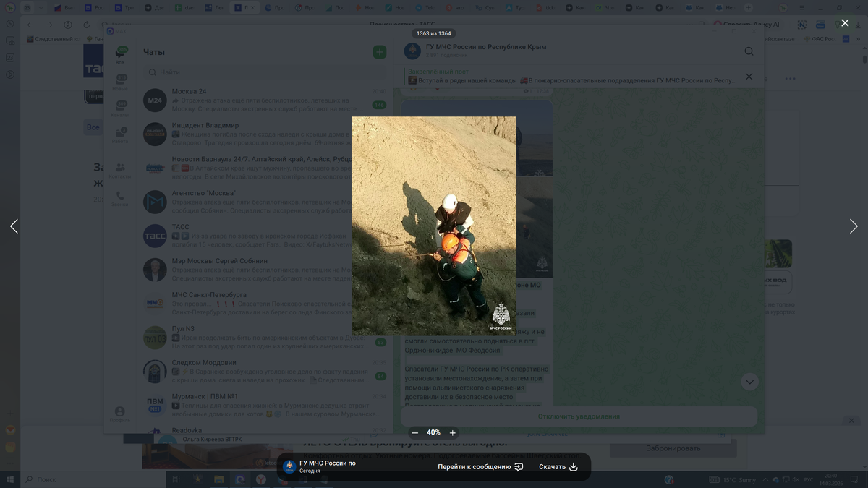
Task: Download the photo via Скачать
Action: tap(558, 467)
